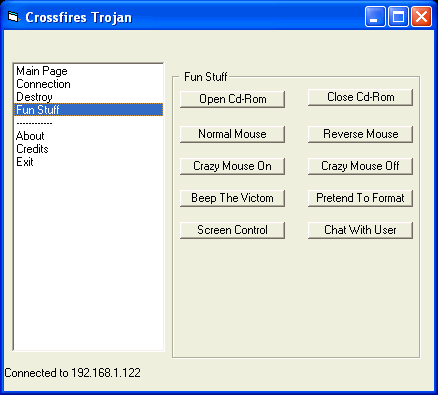Click the Reverse Mouse button

point(360,134)
